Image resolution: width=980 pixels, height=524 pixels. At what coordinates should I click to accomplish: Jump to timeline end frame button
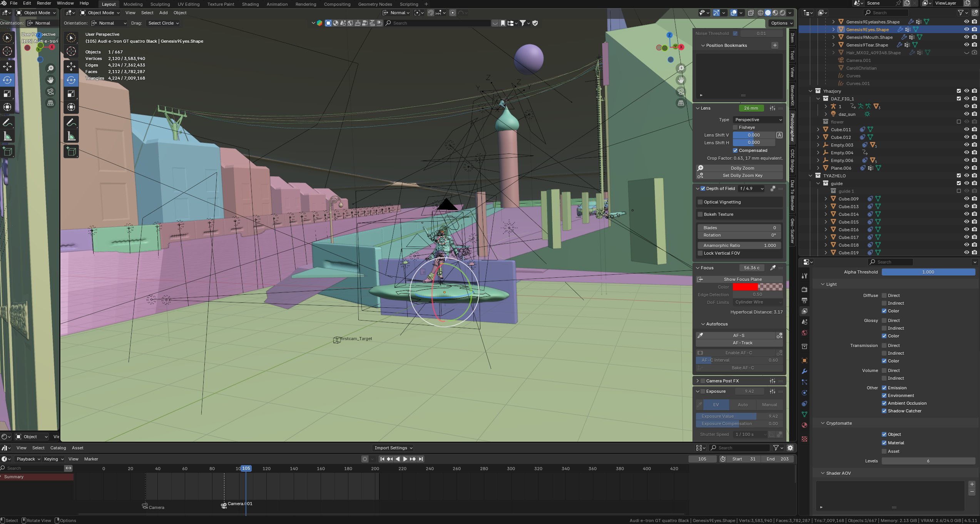point(421,459)
